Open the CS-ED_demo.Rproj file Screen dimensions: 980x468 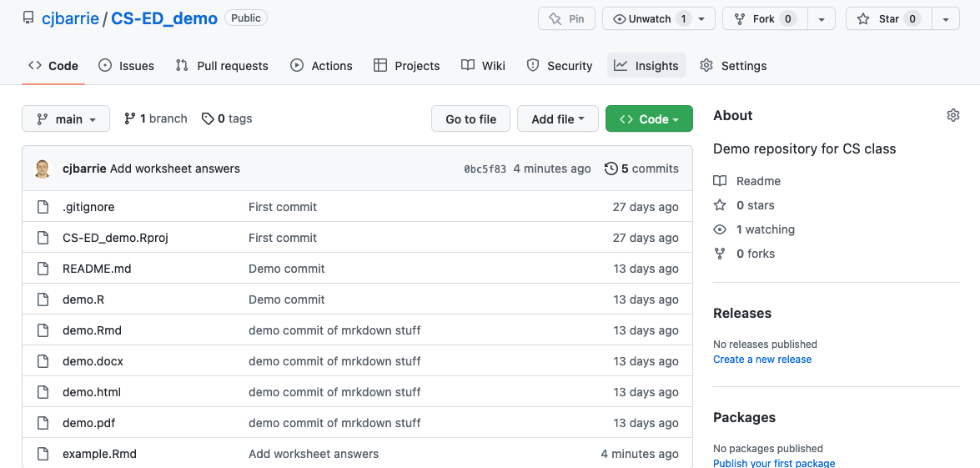tap(116, 238)
